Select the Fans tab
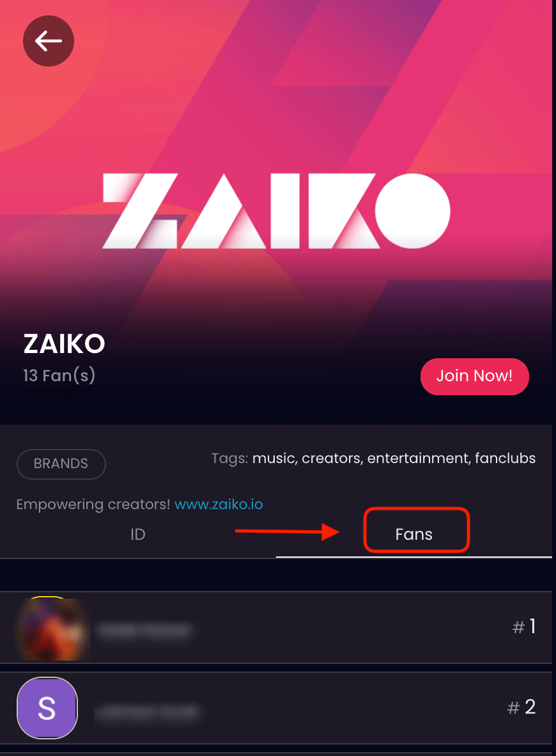Image resolution: width=556 pixels, height=756 pixels. [x=414, y=534]
